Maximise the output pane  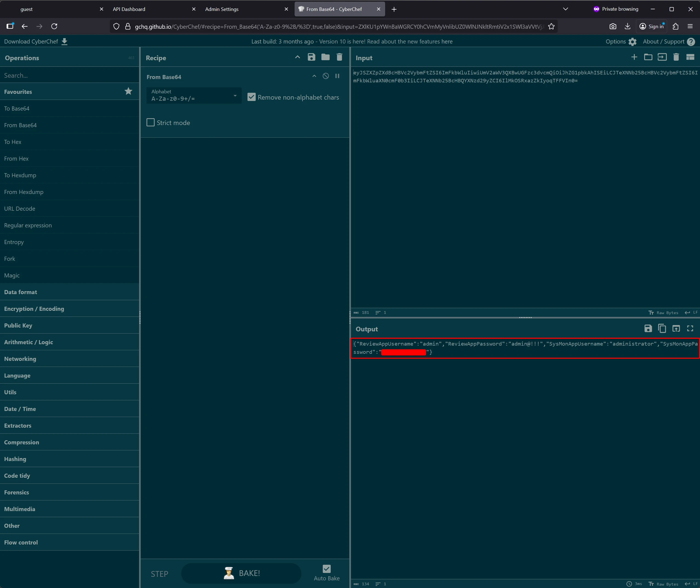[690, 329]
